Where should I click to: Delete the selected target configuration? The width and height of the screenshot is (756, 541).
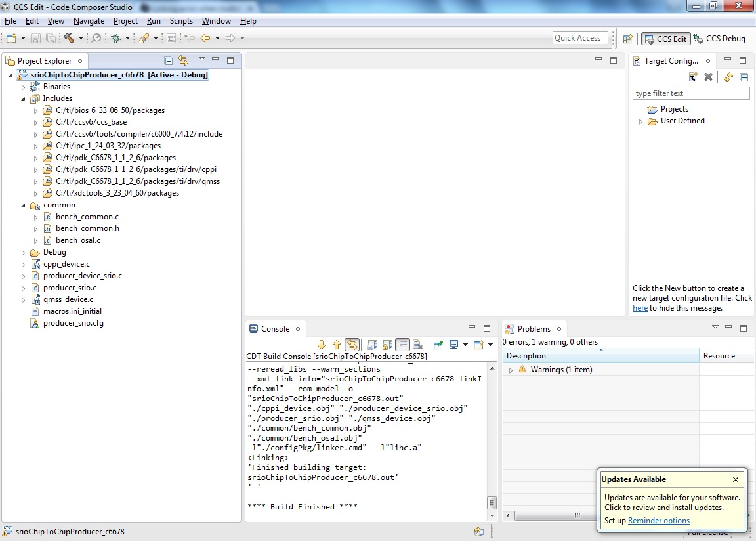coord(708,77)
